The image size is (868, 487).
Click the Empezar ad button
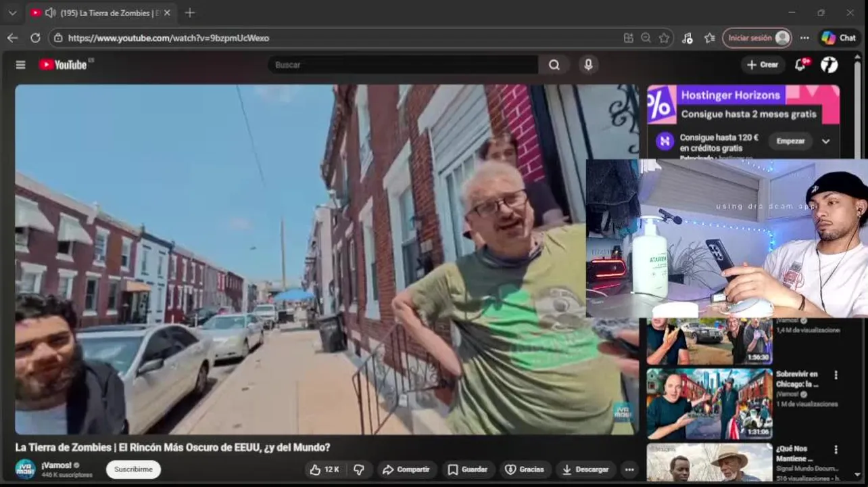pyautogui.click(x=790, y=141)
